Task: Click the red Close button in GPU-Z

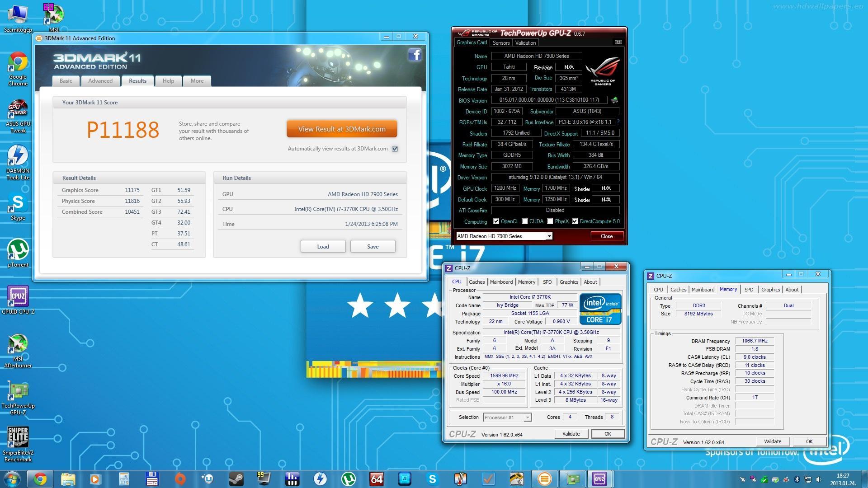Action: point(607,236)
